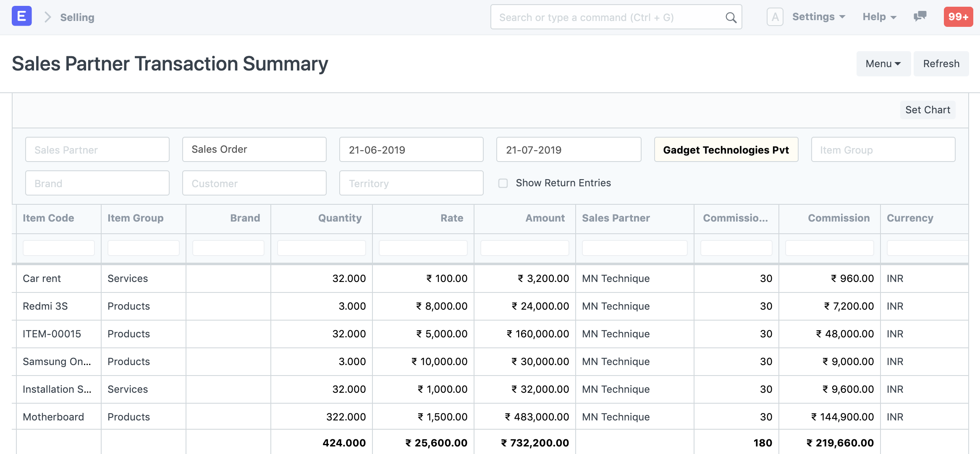Image resolution: width=980 pixels, height=454 pixels.
Task: Click the Set Chart button
Action: point(928,110)
